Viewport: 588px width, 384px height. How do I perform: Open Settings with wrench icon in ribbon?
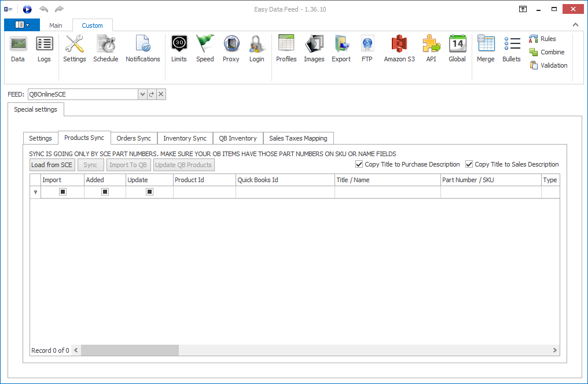point(74,49)
